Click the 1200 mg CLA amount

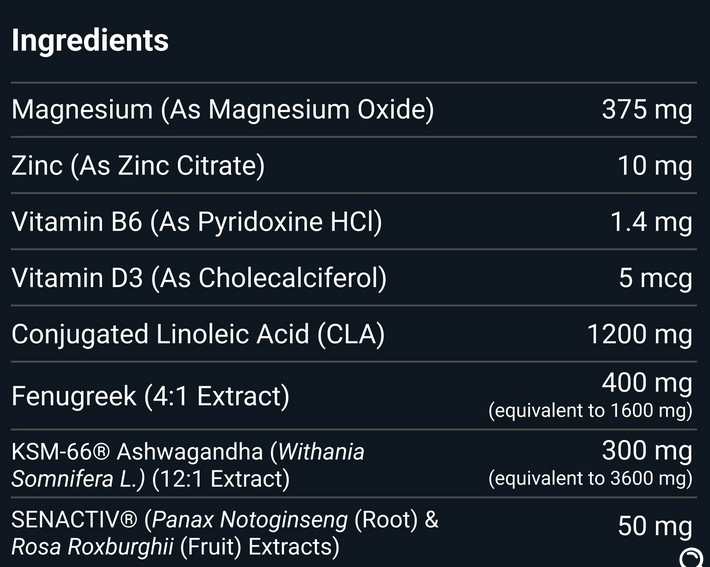pos(640,334)
